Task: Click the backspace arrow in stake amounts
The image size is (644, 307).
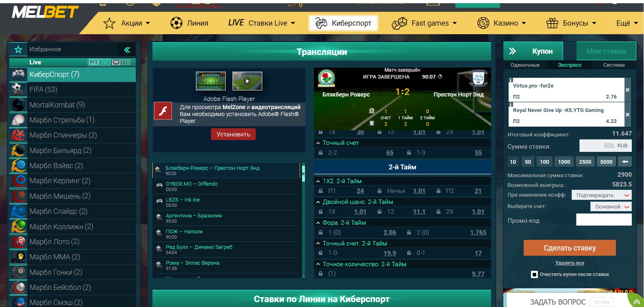Action: 625,162
